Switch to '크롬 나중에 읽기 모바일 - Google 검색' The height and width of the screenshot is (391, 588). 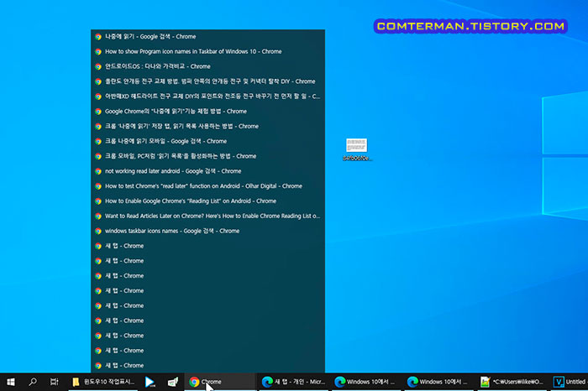pos(207,141)
